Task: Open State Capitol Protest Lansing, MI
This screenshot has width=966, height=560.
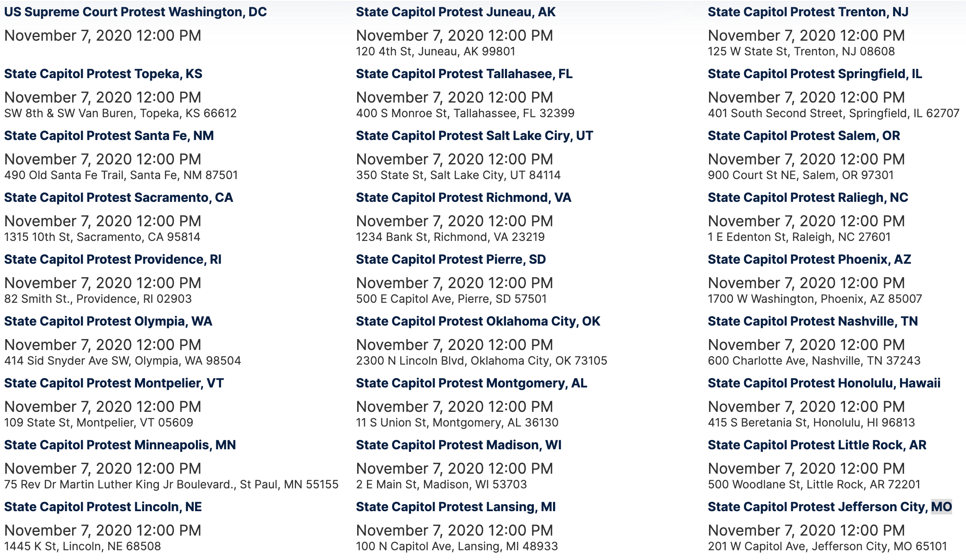Action: point(456,507)
